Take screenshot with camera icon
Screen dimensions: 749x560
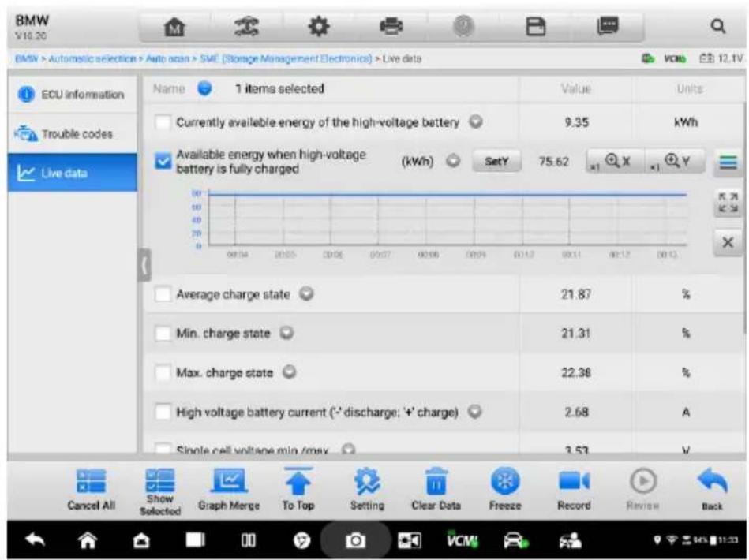pos(355,540)
